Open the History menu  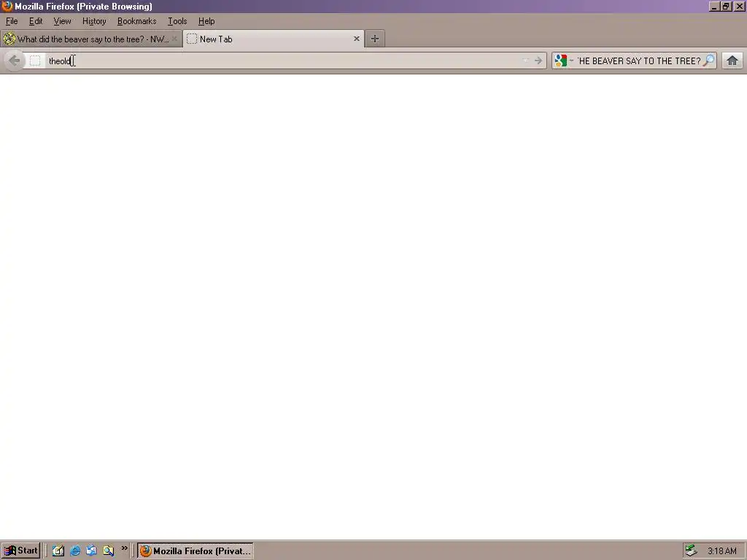tap(94, 21)
